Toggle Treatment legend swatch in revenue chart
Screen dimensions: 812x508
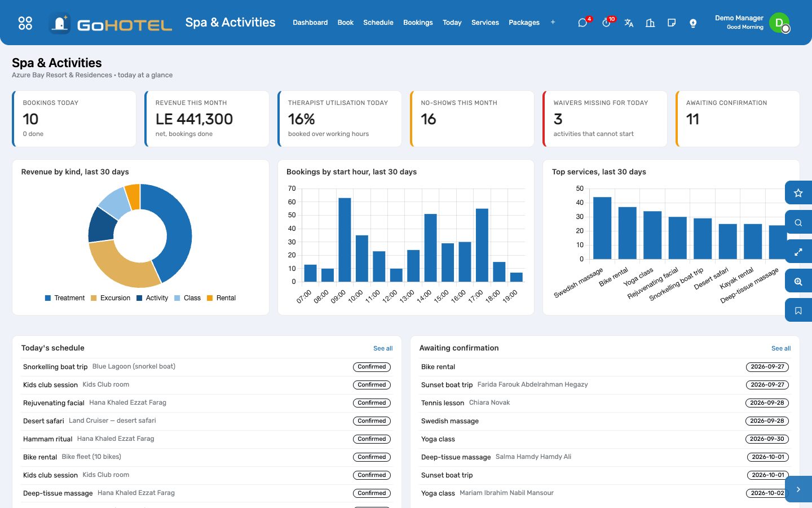(48, 298)
